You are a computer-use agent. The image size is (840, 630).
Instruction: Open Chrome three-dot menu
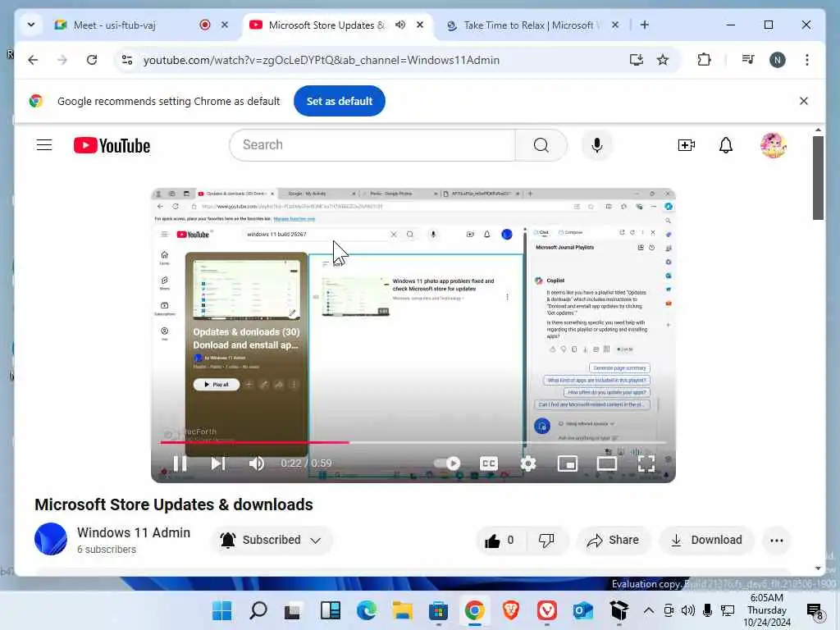tap(807, 60)
